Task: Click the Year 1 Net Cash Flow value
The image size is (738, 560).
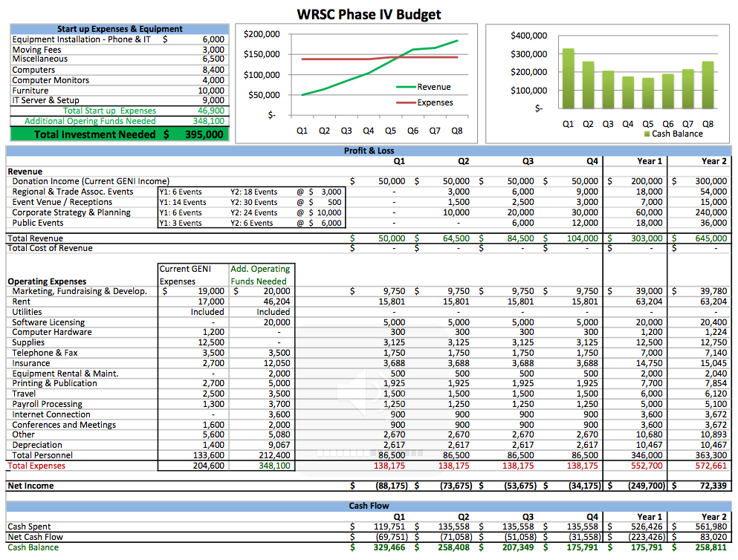Action: click(x=645, y=537)
